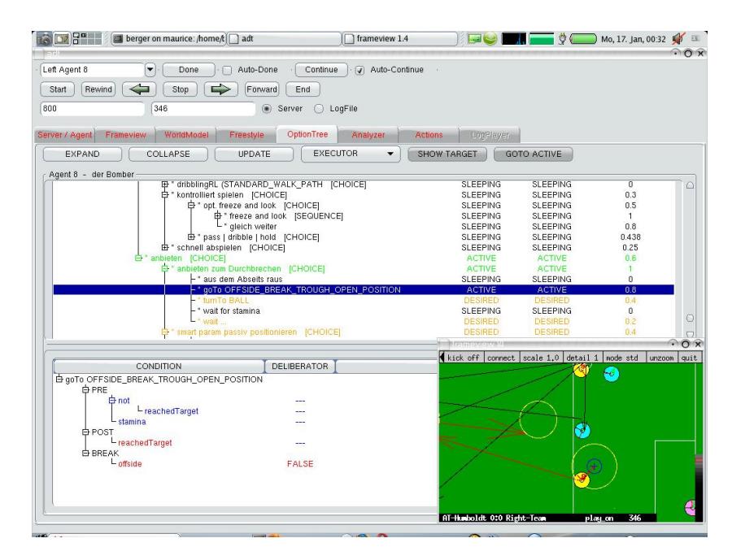Select the Server radio button
Screen dimensions: 732x560
(267, 109)
